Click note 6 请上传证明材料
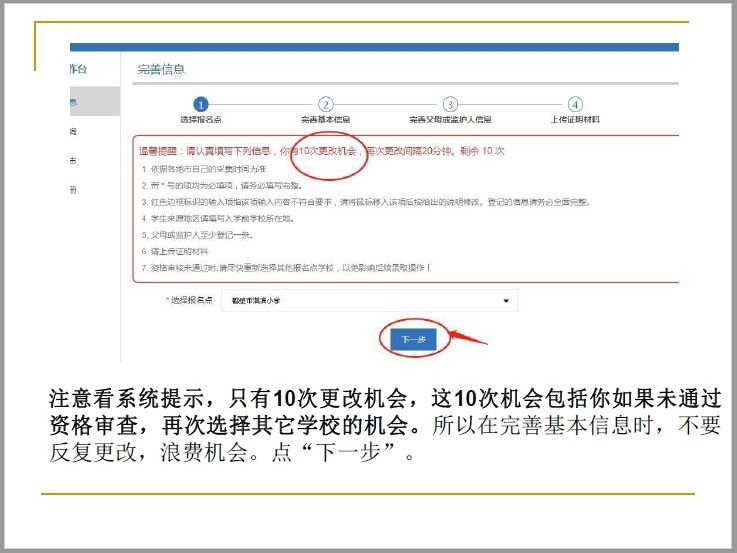Screen dimensions: 737x553 (174, 251)
